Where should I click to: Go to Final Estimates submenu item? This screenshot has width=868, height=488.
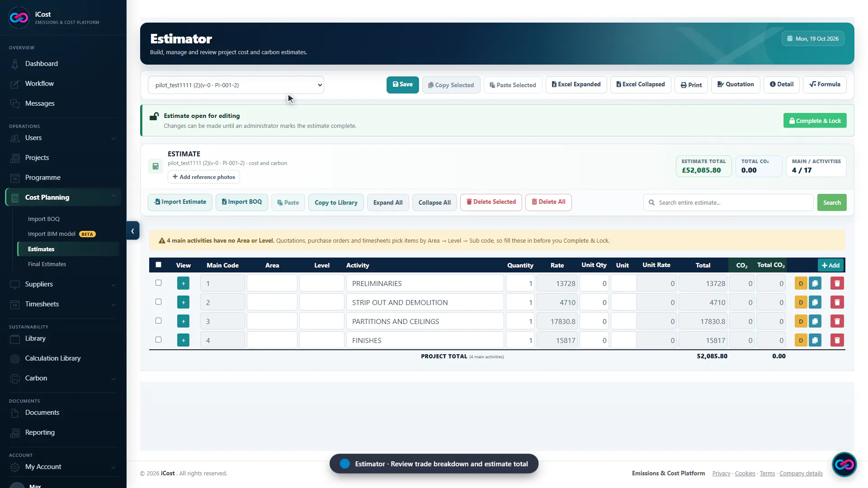47,264
